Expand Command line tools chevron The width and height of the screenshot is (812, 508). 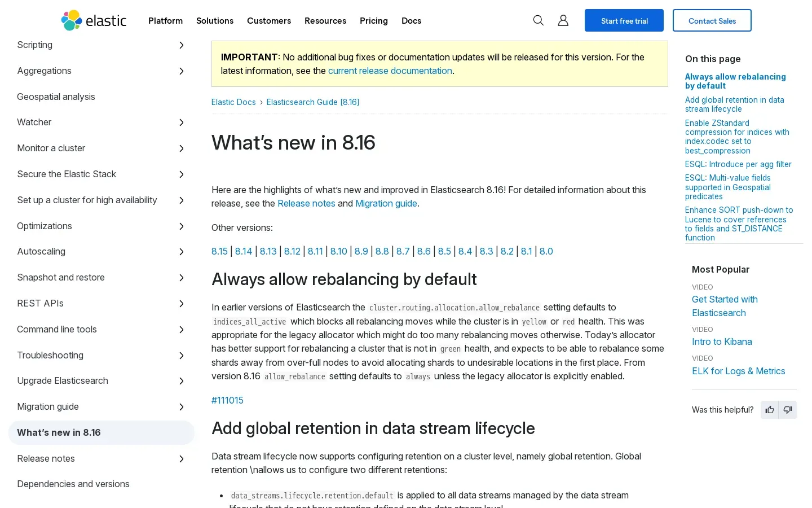[182, 330]
